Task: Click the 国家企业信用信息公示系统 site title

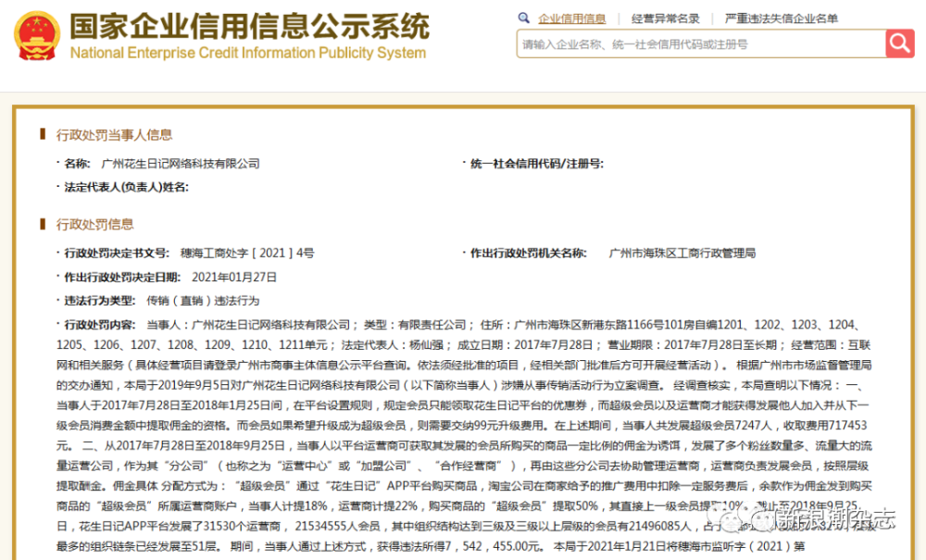Action: pyautogui.click(x=250, y=27)
